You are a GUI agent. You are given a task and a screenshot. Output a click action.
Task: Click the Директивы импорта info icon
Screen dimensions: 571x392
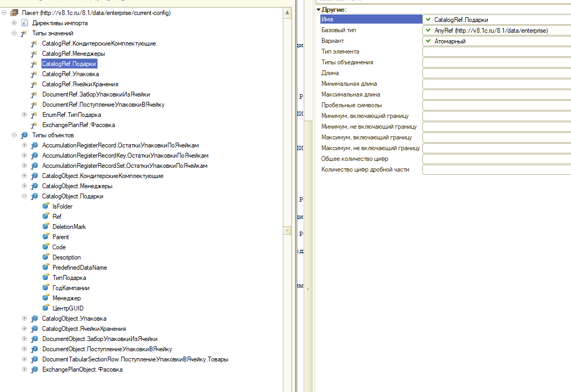click(24, 23)
